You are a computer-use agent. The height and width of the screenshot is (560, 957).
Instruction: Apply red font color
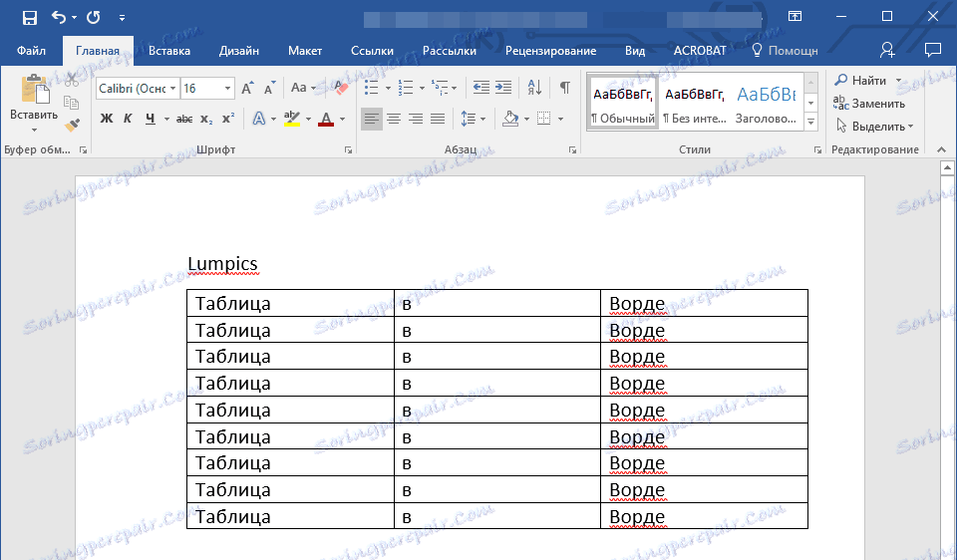coord(327,119)
